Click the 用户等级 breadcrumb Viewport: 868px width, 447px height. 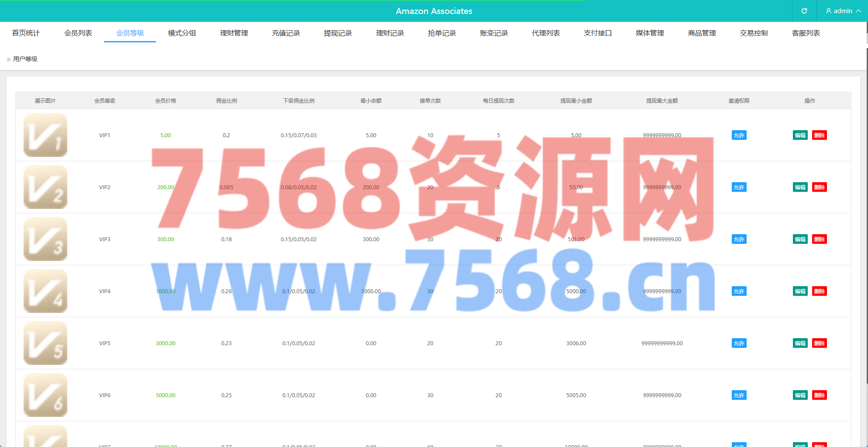coord(25,59)
